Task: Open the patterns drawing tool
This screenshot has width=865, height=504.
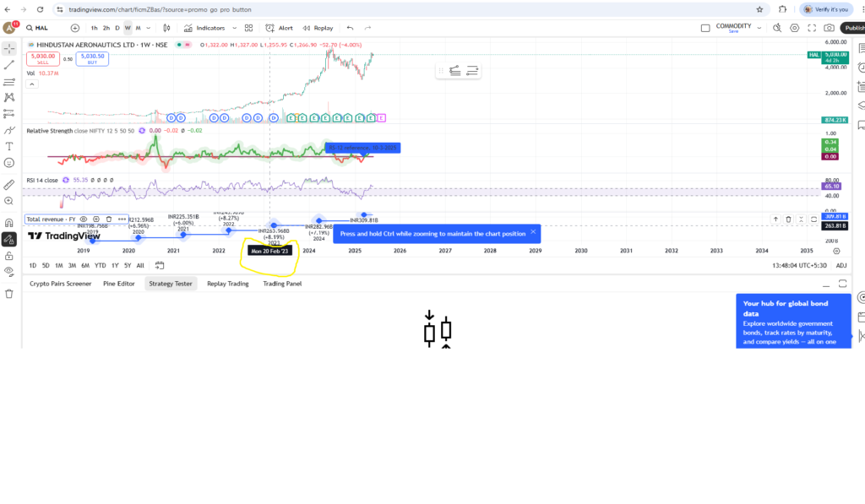Action: click(8, 98)
